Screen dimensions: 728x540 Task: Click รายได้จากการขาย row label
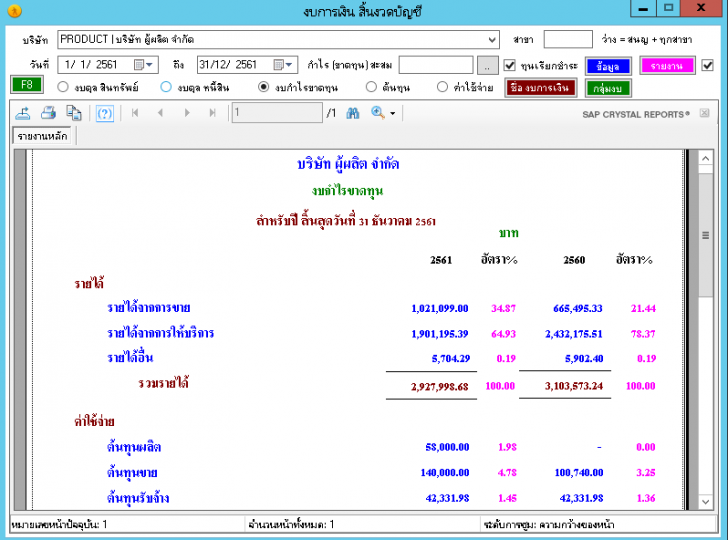[149, 308]
